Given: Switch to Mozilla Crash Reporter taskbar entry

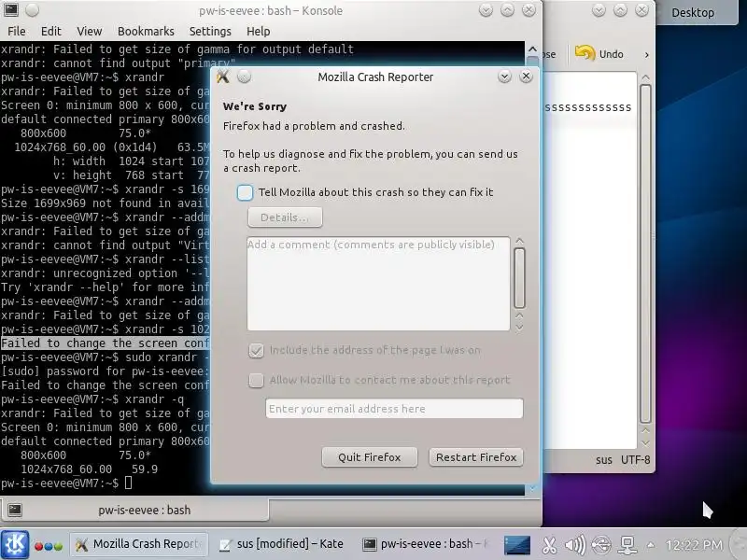Looking at the screenshot, I should [139, 544].
